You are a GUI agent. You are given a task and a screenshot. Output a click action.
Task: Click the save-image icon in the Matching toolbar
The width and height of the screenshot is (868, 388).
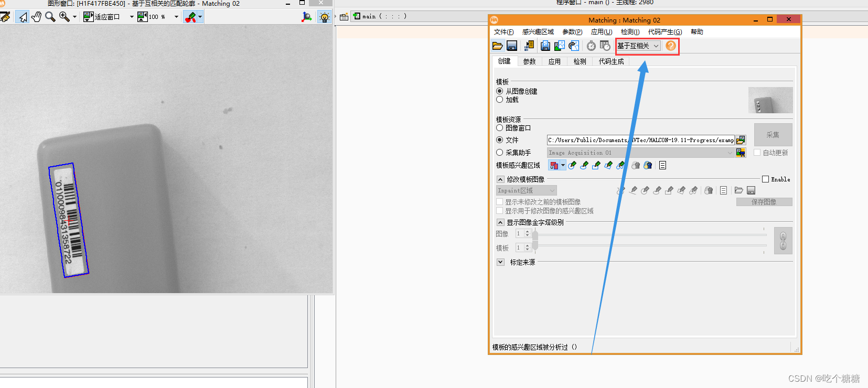coord(545,46)
